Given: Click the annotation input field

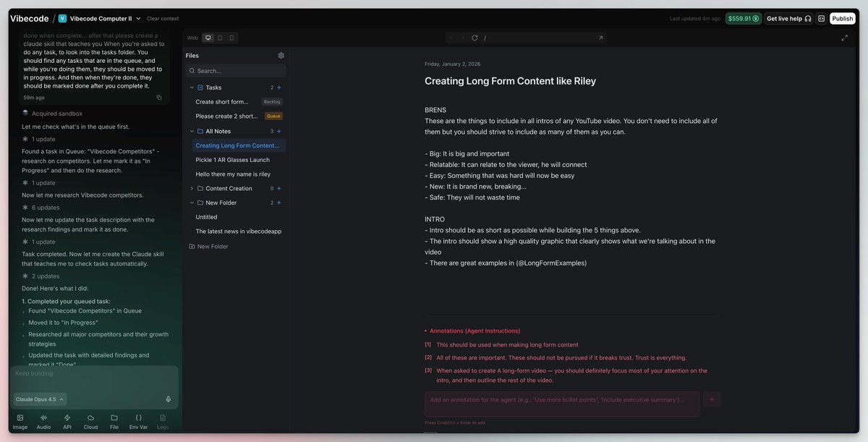Looking at the screenshot, I should [x=562, y=404].
